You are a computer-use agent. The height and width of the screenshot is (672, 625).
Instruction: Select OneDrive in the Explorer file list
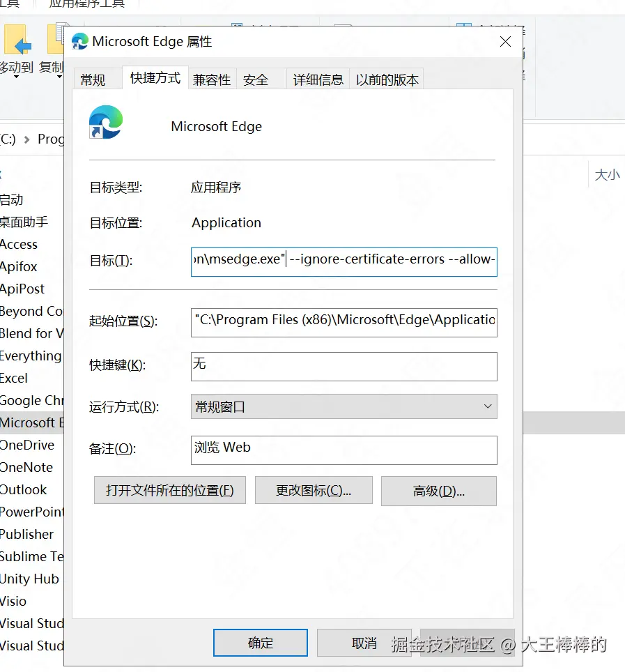pyautogui.click(x=27, y=445)
